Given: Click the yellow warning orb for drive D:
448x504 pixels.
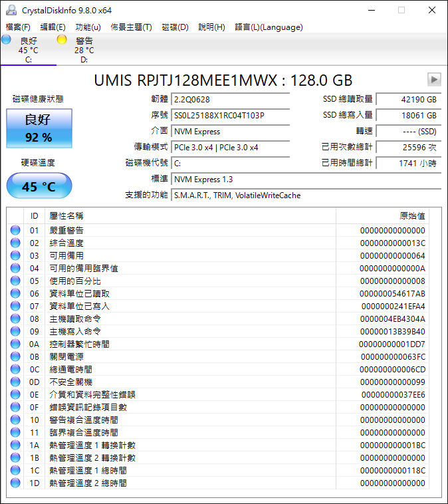Looking at the screenshot, I should pyautogui.click(x=62, y=39).
